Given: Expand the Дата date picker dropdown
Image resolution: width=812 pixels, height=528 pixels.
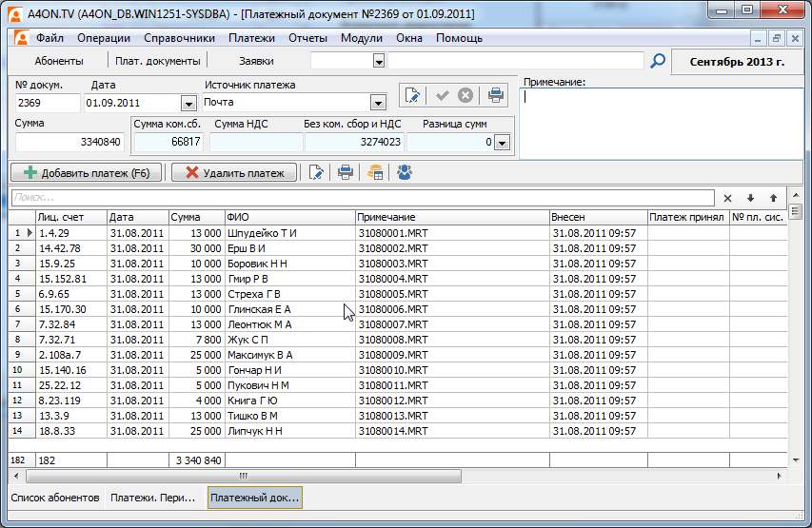Looking at the screenshot, I should pos(188,103).
